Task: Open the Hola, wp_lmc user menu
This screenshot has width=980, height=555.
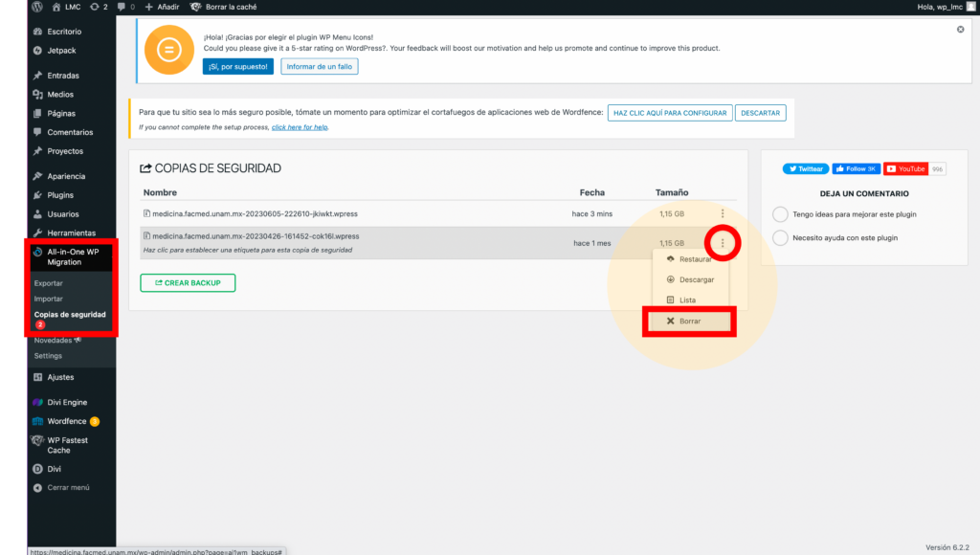Action: 947,7
